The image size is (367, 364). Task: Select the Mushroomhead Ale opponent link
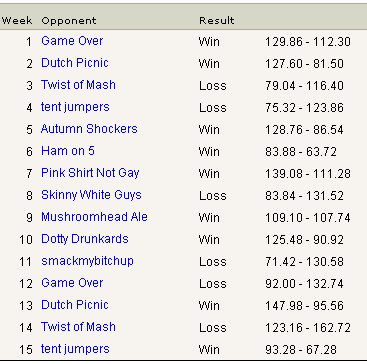tap(94, 217)
